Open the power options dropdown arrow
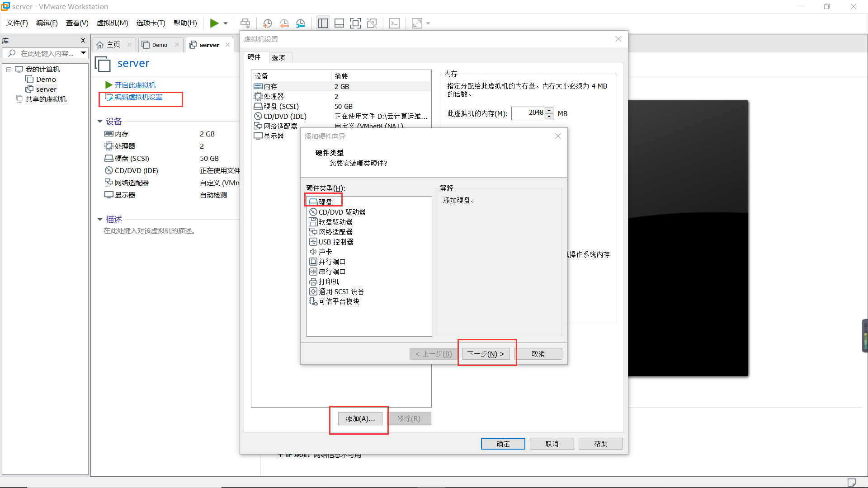 tap(226, 23)
